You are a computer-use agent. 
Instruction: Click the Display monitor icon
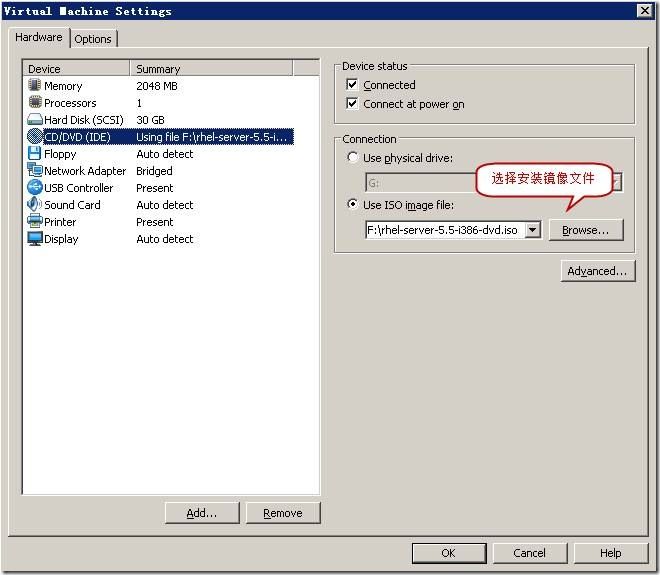[x=35, y=239]
